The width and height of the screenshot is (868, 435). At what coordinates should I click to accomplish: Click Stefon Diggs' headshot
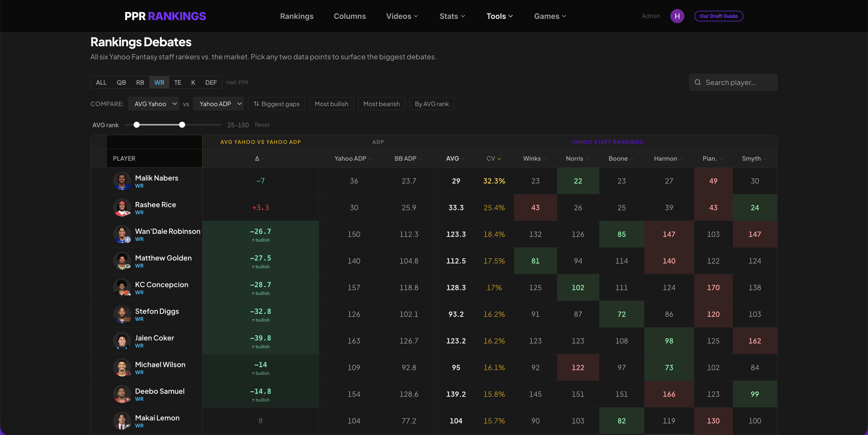[x=122, y=314]
